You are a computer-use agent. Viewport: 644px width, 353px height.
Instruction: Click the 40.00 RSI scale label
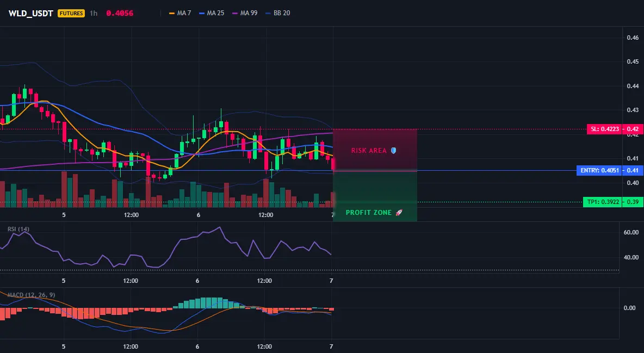pos(631,257)
